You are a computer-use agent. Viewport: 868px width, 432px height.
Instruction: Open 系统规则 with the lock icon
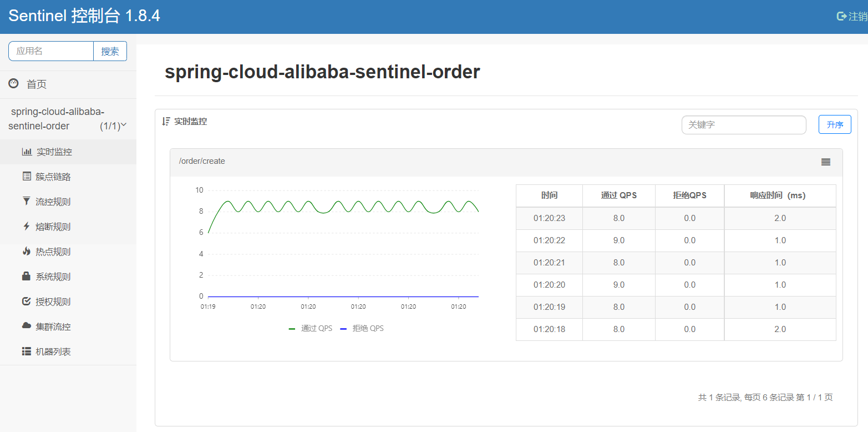pos(26,276)
